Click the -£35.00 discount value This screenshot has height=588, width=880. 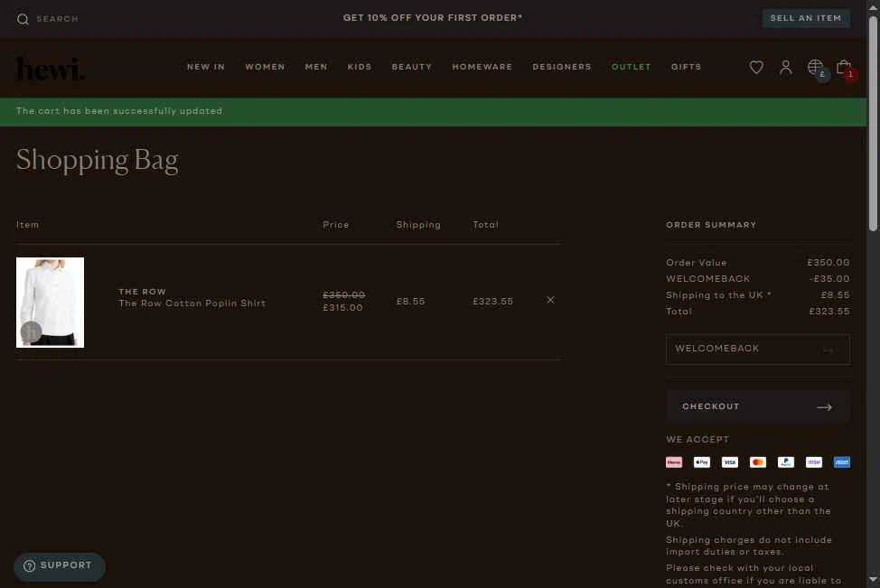pyautogui.click(x=829, y=279)
